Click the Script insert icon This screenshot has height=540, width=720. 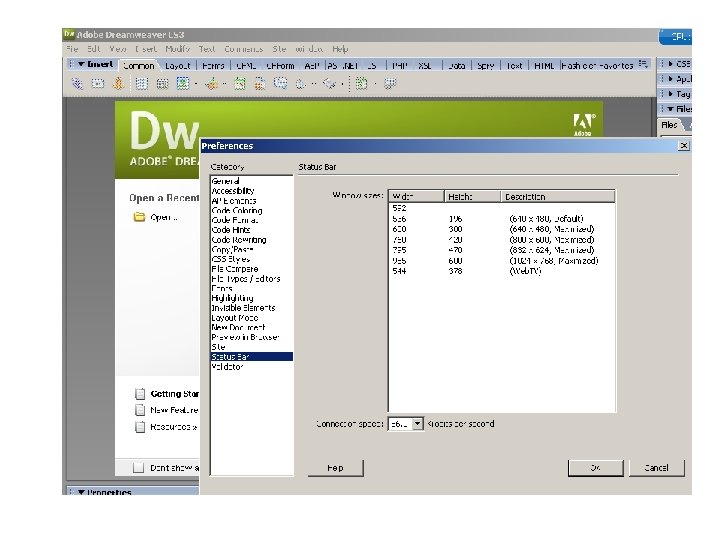pyautogui.click(x=329, y=84)
